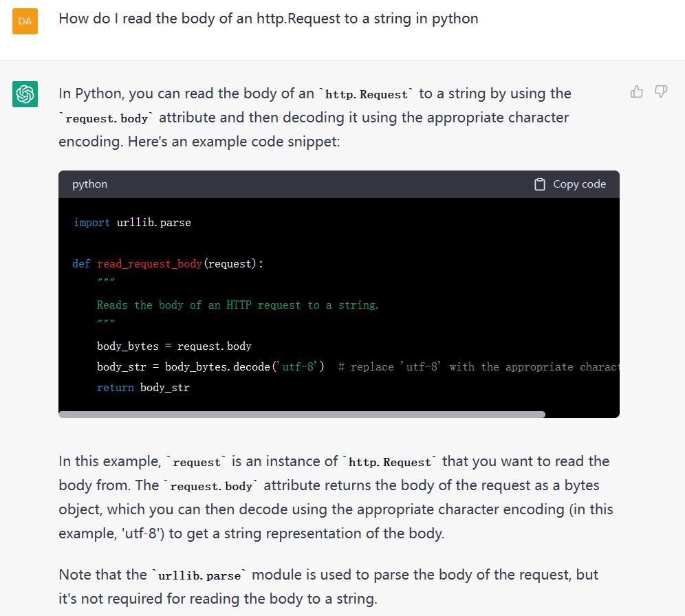The width and height of the screenshot is (685, 616).
Task: Click inline urllib.parse code in the note
Action: tap(199, 576)
